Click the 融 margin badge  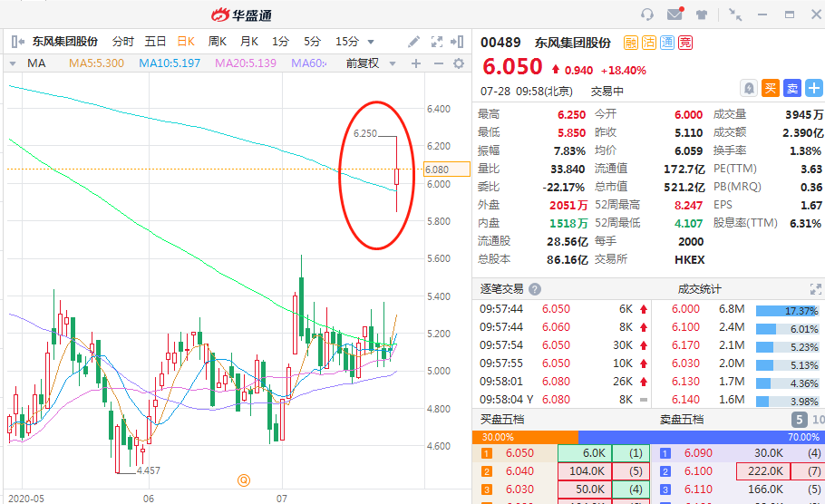(x=631, y=43)
